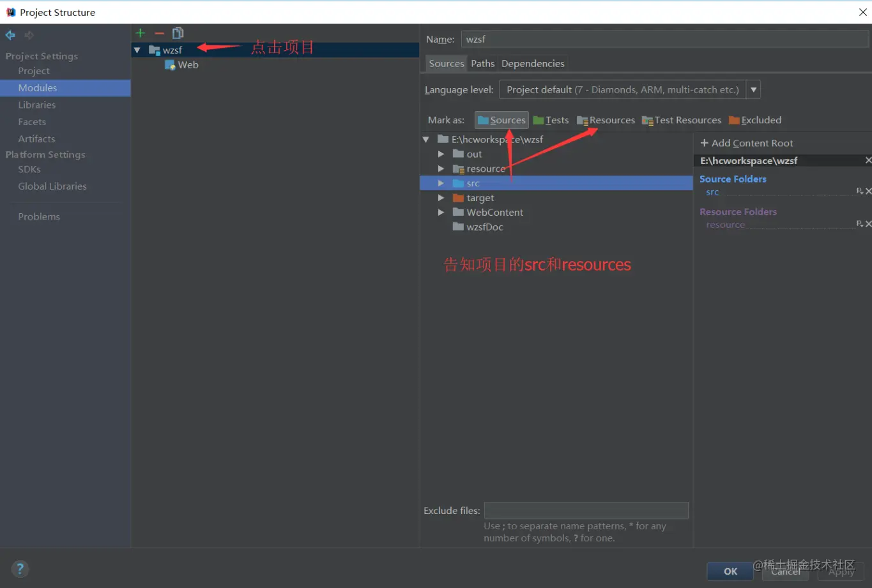Viewport: 872px width, 588px height.
Task: Select the wzsf module in the tree
Action: coord(172,50)
